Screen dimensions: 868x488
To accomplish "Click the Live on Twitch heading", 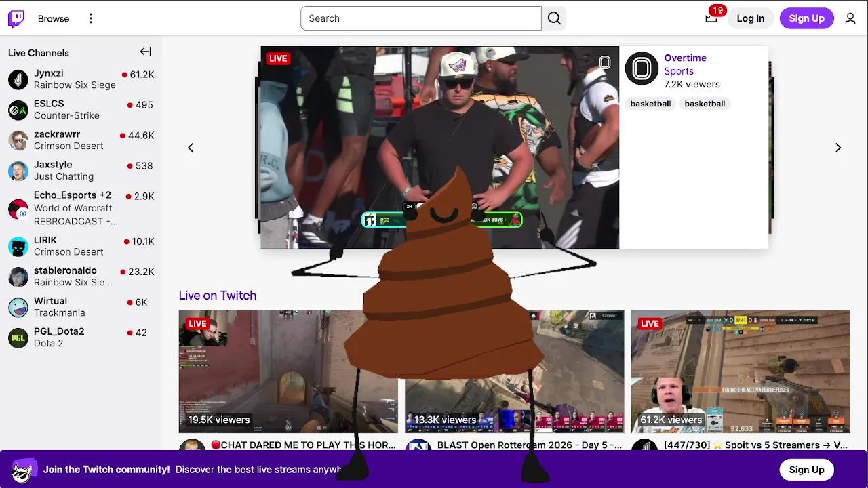I will (x=218, y=296).
